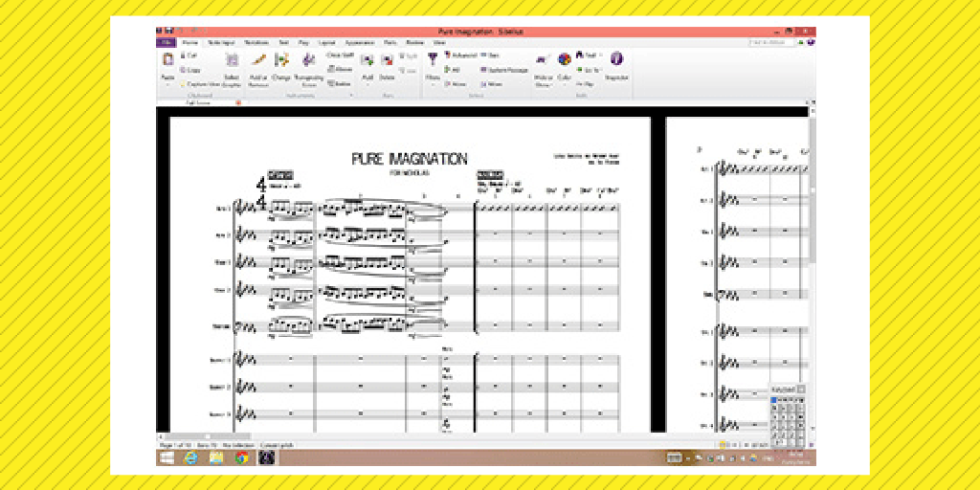Click the Add bars icon
Image resolution: width=980 pixels, height=490 pixels.
[367, 60]
